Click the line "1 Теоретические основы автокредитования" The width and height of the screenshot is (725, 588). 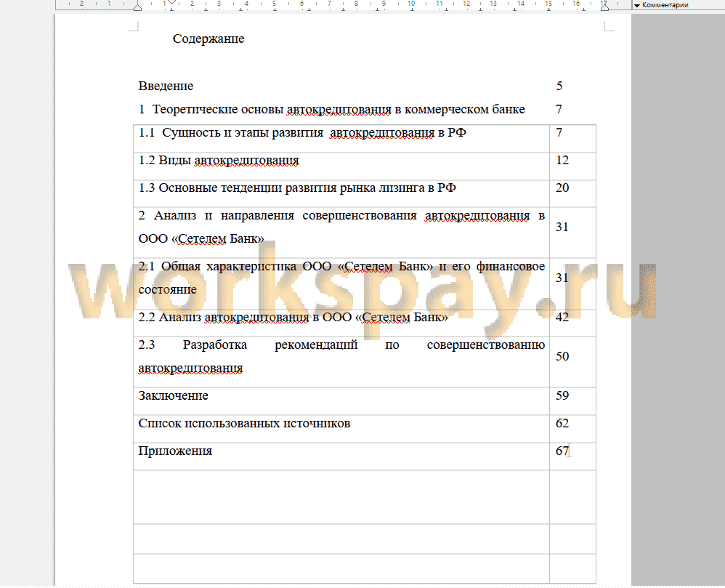(331, 109)
